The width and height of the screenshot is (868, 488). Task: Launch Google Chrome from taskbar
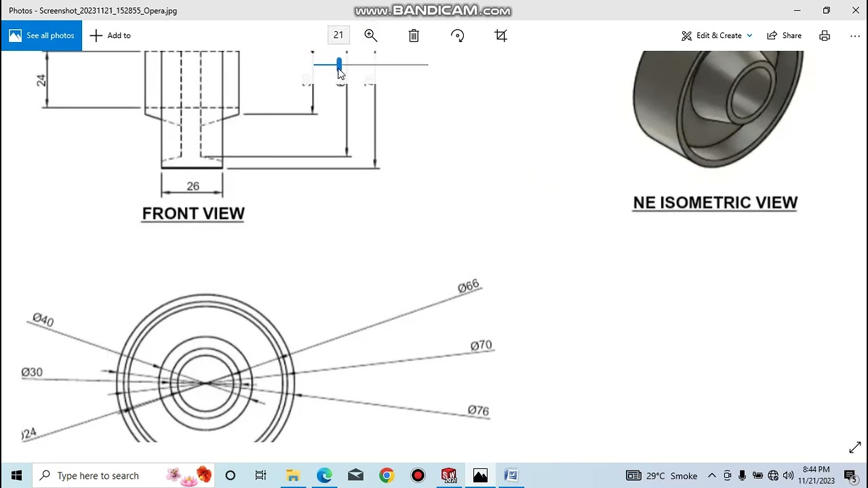[387, 475]
